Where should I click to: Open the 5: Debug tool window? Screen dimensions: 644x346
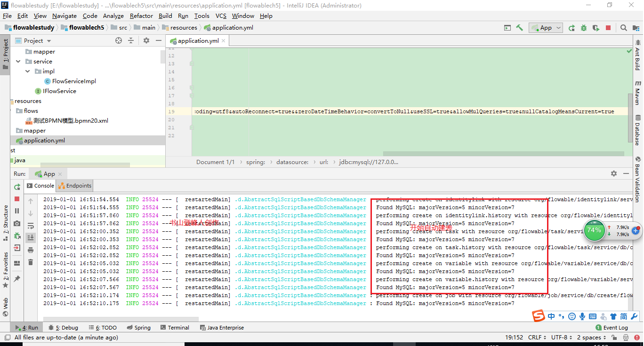[63, 328]
